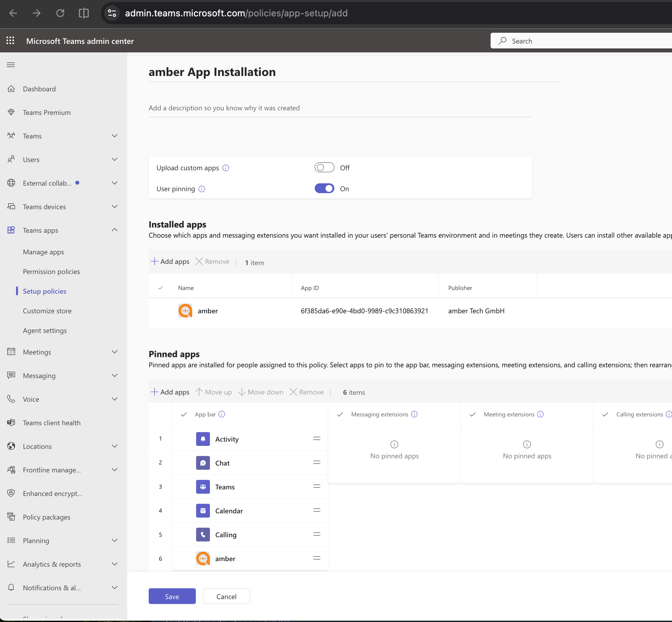Click the browser address bar URL

point(236,13)
